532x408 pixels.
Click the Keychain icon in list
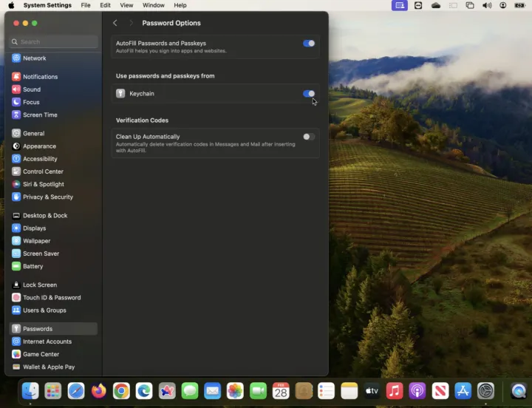[x=120, y=94]
